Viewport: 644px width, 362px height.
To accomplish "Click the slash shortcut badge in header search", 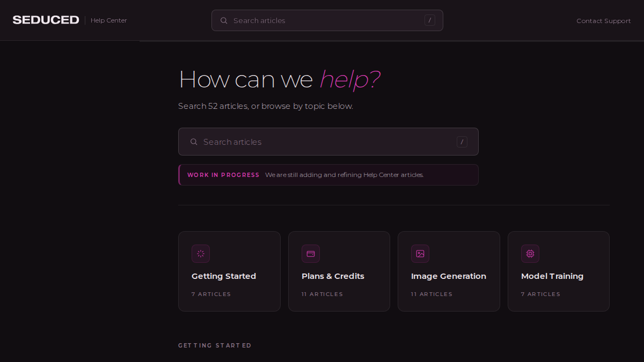I will 429,20.
